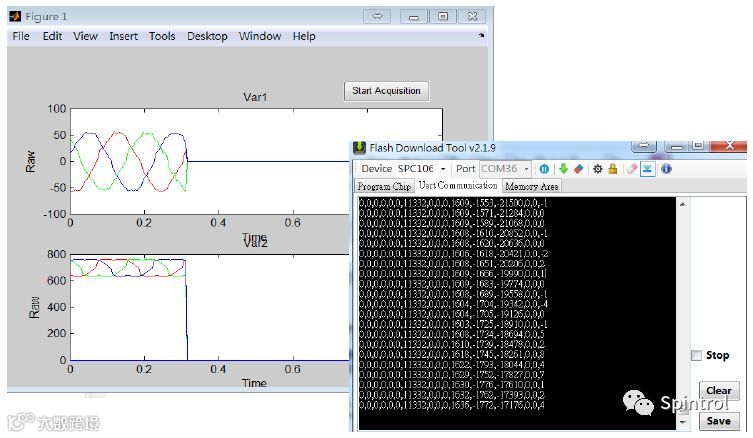Screen dimensions: 753x438
Task: Open the View menu in Figure 1
Action: coord(85,36)
